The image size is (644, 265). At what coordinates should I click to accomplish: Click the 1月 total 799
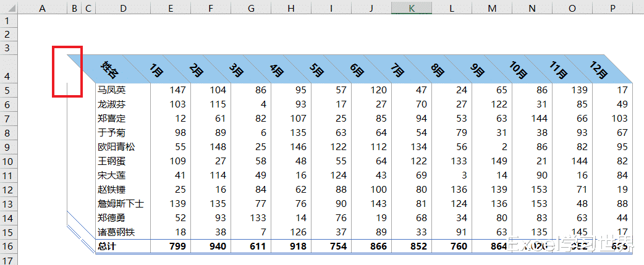pos(171,246)
